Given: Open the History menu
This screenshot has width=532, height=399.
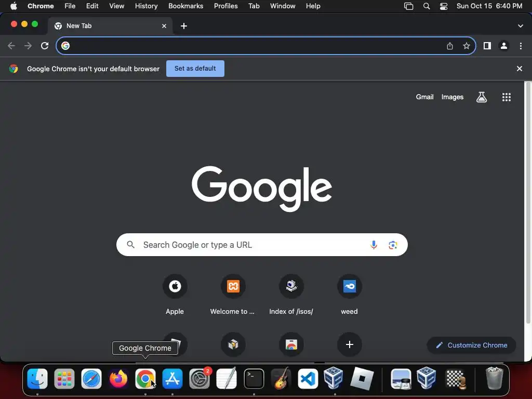Looking at the screenshot, I should click(146, 6).
